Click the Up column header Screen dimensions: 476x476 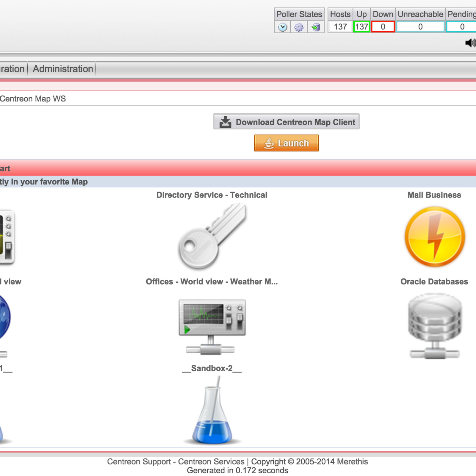(361, 14)
